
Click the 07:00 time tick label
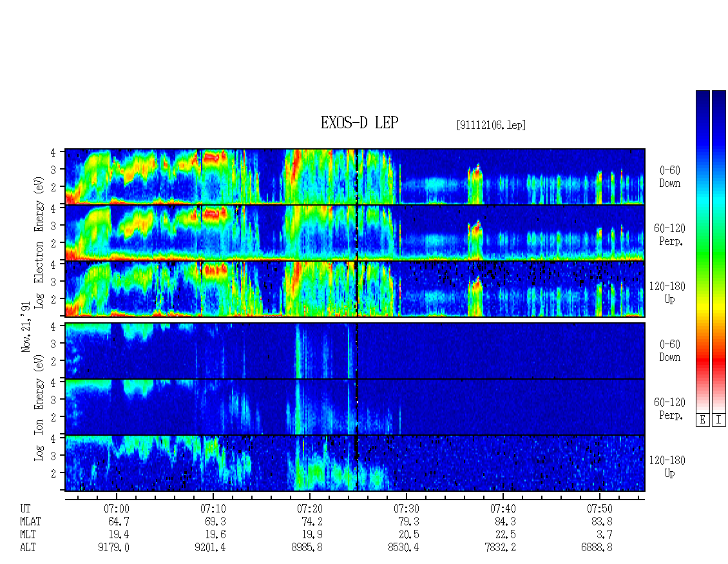click(116, 509)
